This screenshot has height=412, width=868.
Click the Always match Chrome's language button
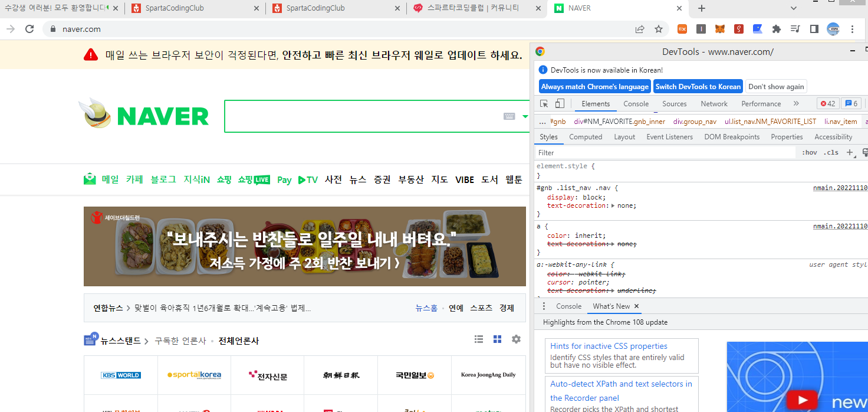pos(594,87)
